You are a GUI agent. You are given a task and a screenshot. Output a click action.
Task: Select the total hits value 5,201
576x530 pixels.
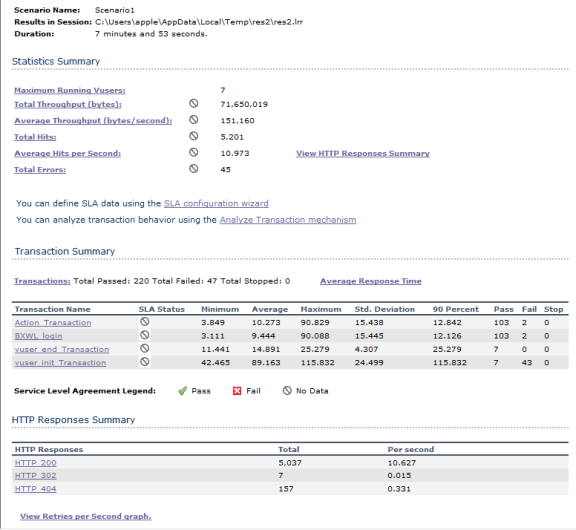[x=232, y=137]
